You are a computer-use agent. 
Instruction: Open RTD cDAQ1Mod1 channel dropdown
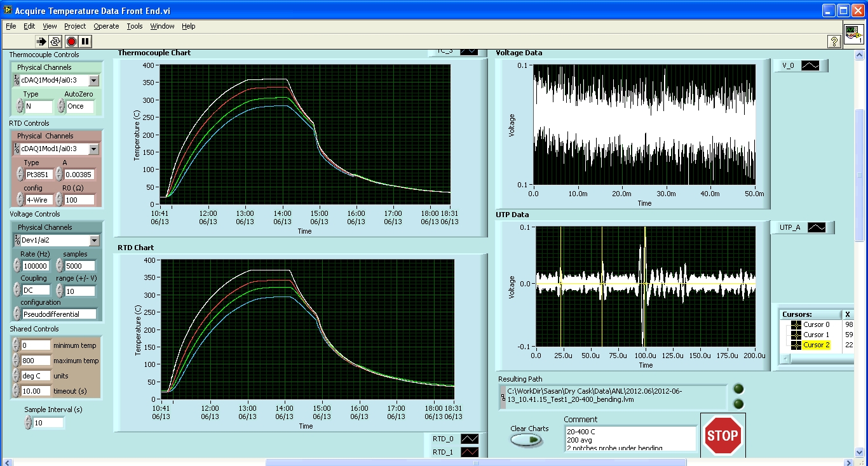pyautogui.click(x=93, y=149)
